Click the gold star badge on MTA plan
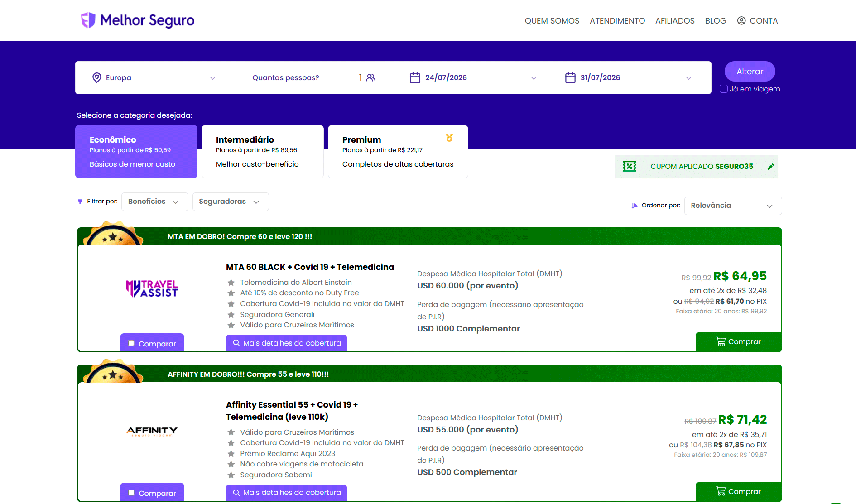The width and height of the screenshot is (856, 504). [113, 234]
